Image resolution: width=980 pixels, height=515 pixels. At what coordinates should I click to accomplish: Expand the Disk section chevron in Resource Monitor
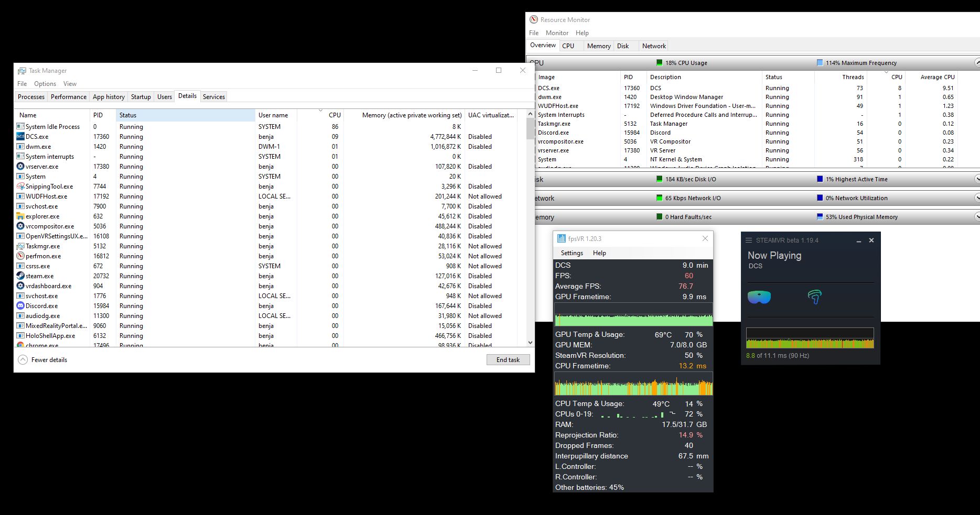pos(976,179)
